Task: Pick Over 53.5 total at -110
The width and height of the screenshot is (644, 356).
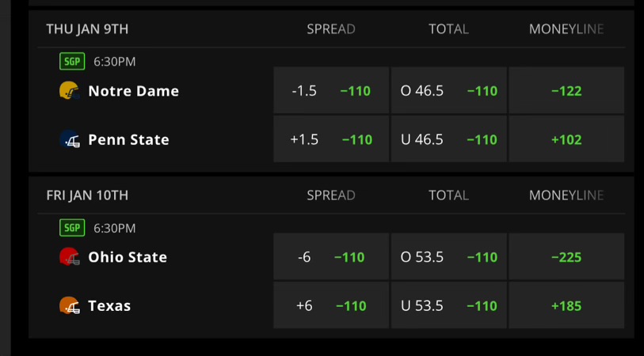Action: click(449, 257)
